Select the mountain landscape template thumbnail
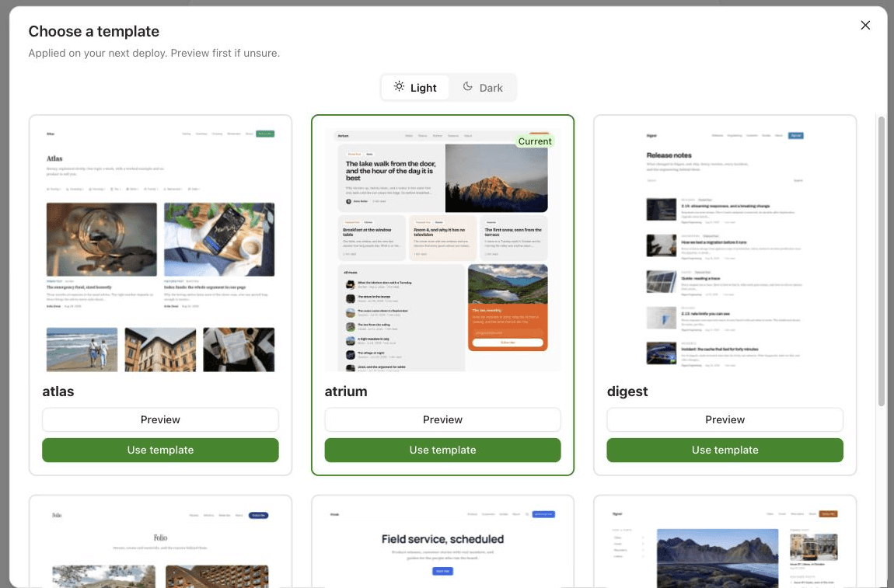The width and height of the screenshot is (894, 588). [x=725, y=548]
